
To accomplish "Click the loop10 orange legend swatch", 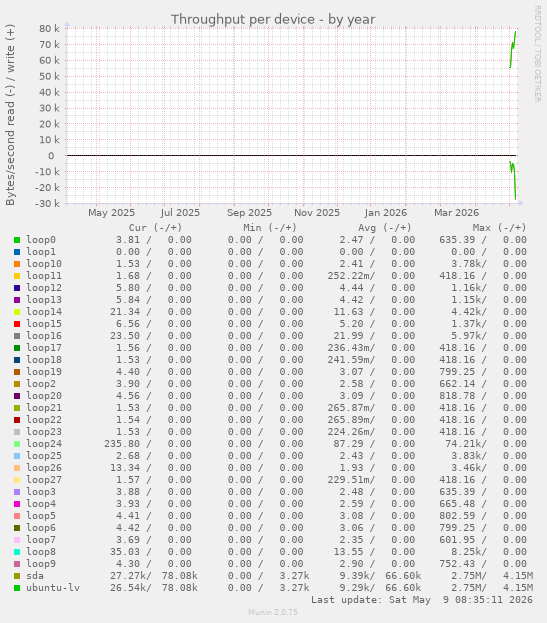I will tap(17, 264).
